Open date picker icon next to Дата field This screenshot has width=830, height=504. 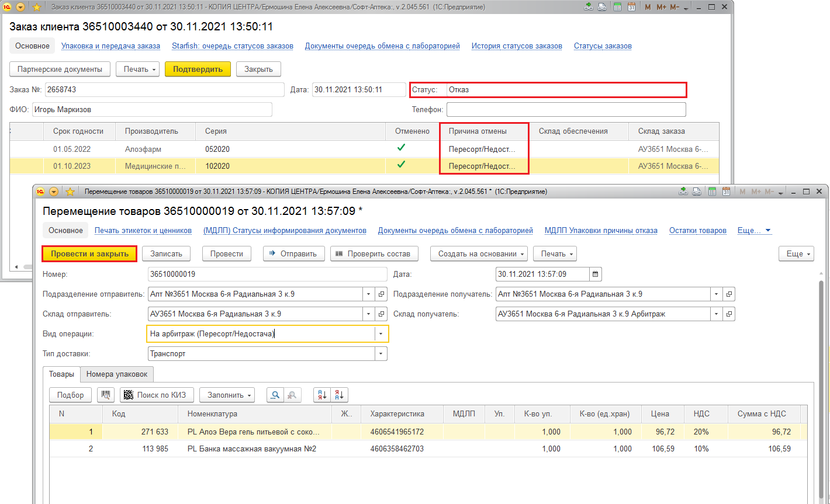pyautogui.click(x=596, y=274)
